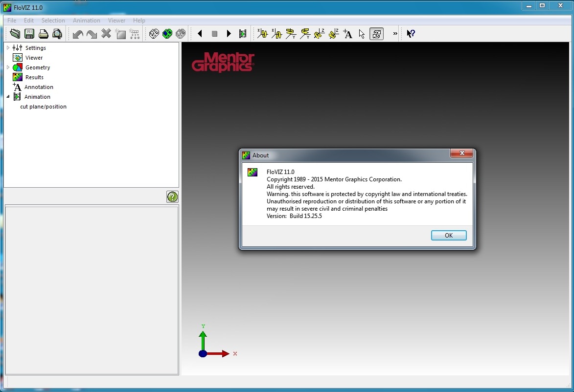The image size is (574, 392).
Task: Open the Viewer menu
Action: [116, 21]
